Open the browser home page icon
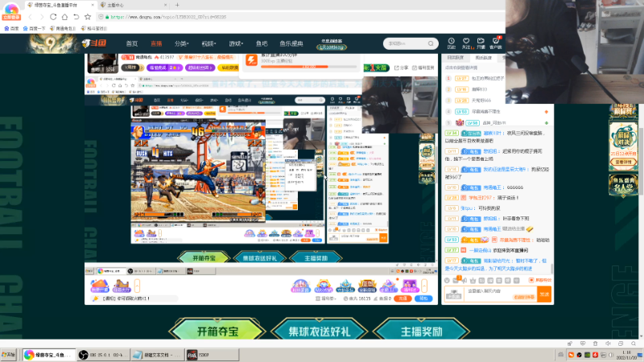 (x=64, y=17)
